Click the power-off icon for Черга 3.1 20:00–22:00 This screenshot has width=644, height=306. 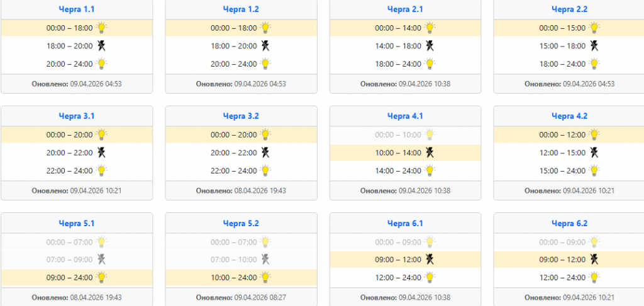(101, 153)
